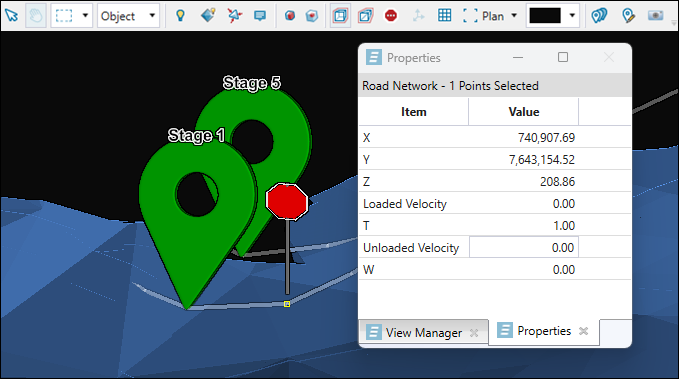
Task: Minimize the Properties panel
Action: coord(518,58)
